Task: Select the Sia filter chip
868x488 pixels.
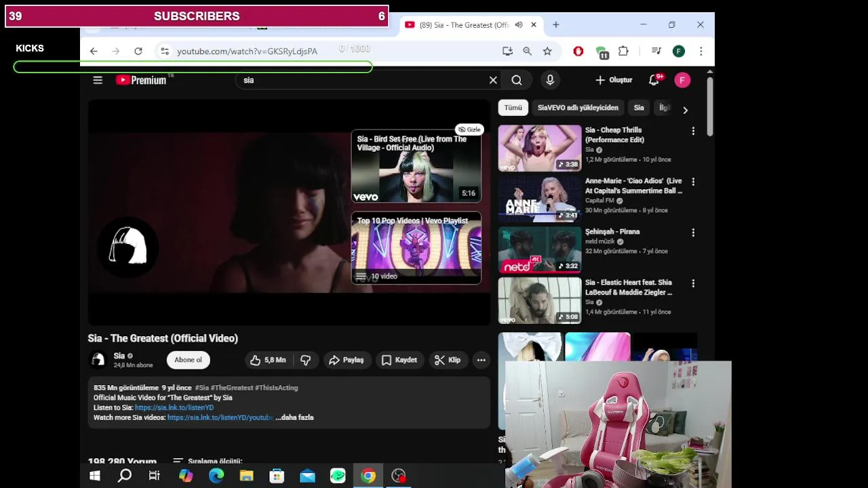Action: point(639,108)
